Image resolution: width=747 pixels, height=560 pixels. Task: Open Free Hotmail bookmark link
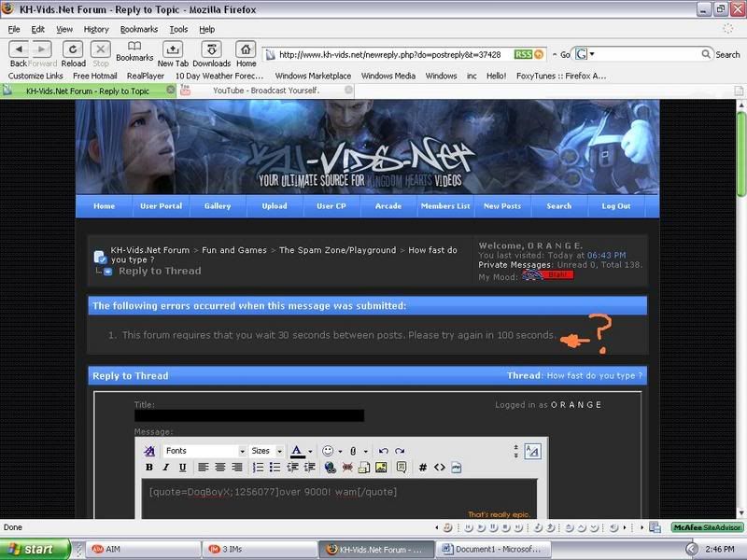coord(95,76)
